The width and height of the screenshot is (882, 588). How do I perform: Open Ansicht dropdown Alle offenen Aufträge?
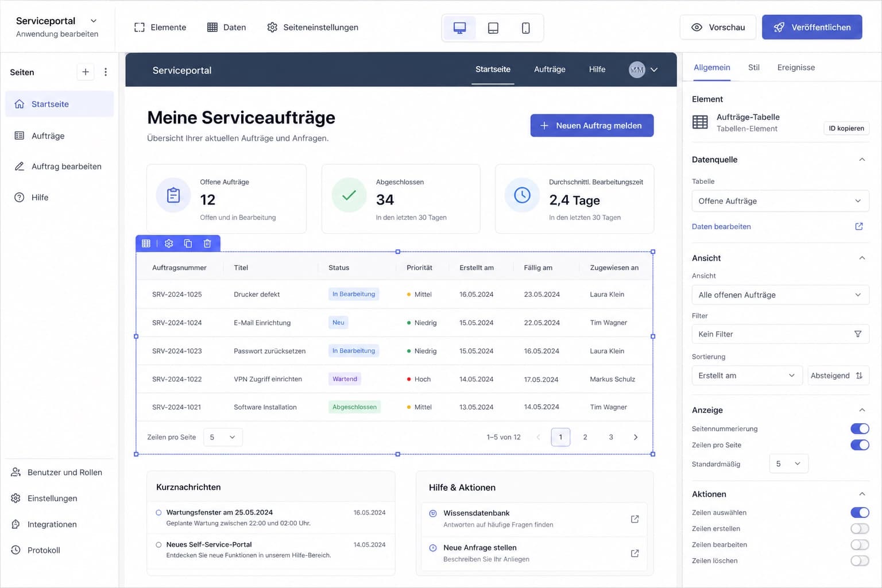780,295
